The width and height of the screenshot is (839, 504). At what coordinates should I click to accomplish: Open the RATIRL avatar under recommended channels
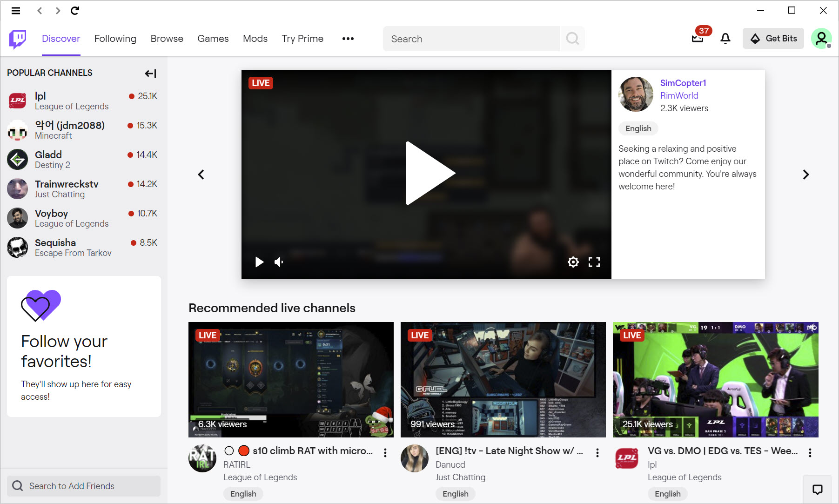pos(202,458)
